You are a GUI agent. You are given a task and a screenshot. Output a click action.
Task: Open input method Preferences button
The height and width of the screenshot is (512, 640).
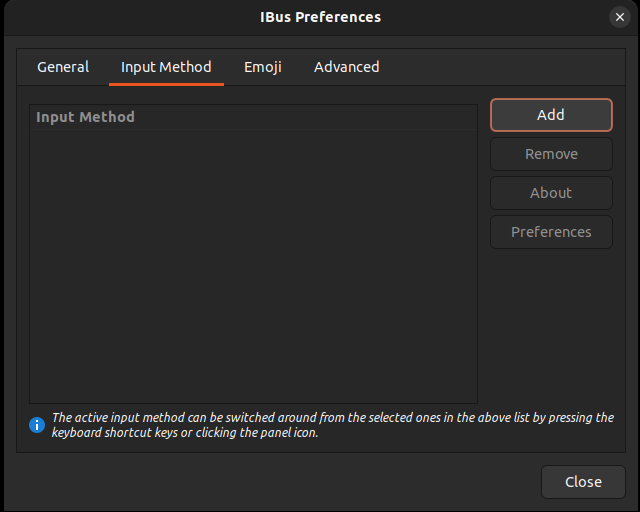(551, 232)
